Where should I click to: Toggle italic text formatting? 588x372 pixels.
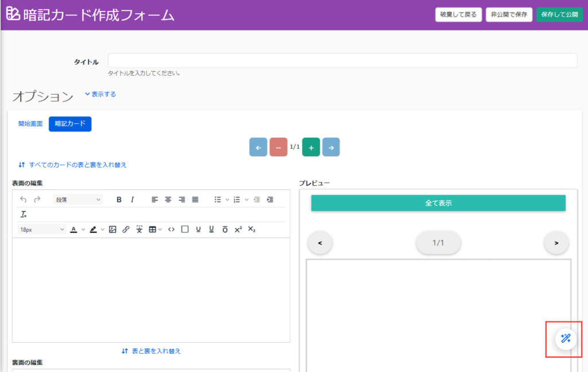(132, 200)
